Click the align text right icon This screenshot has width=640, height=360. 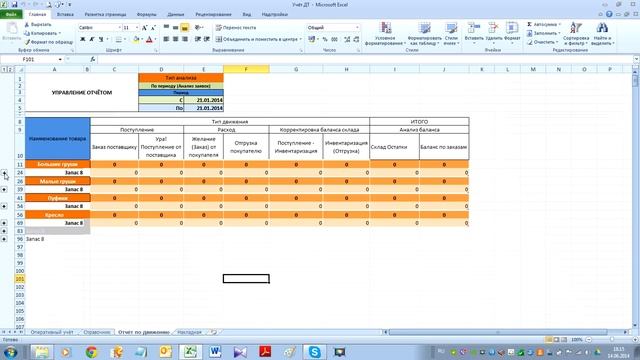click(185, 39)
